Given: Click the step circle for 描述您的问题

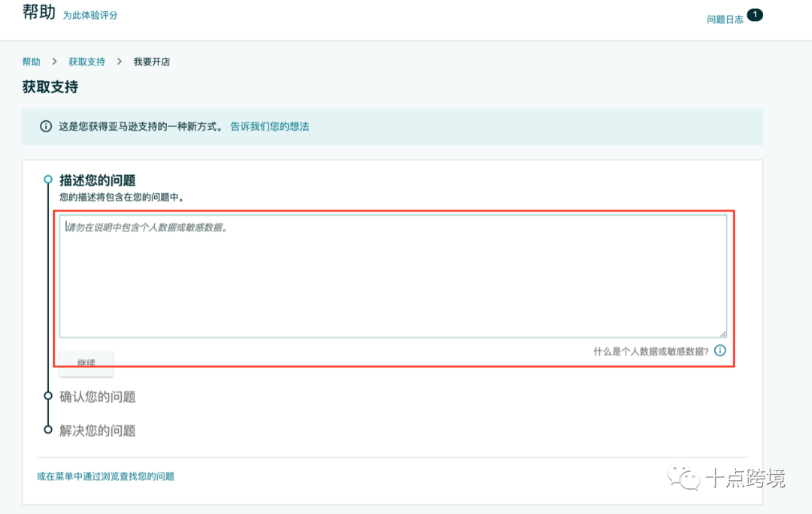Looking at the screenshot, I should [48, 180].
